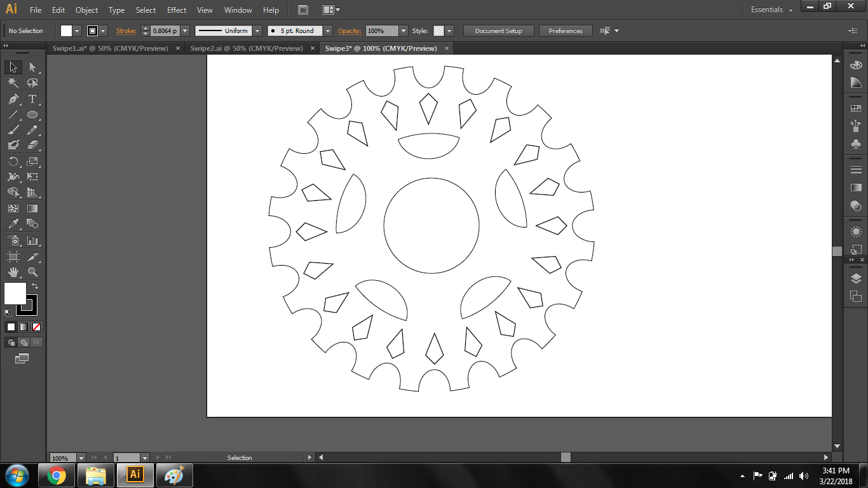Image resolution: width=868 pixels, height=488 pixels.
Task: Open the Effect menu
Action: pos(177,10)
